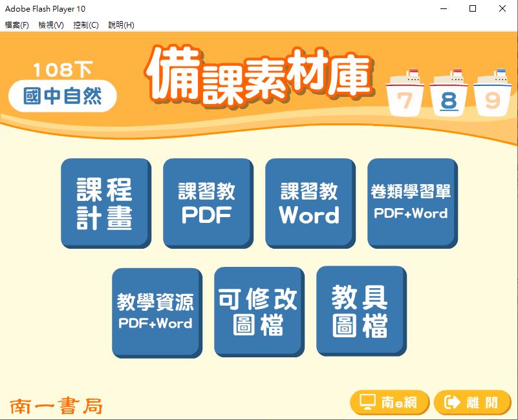
Task: Open the 控制(C) menu
Action: coord(86,25)
